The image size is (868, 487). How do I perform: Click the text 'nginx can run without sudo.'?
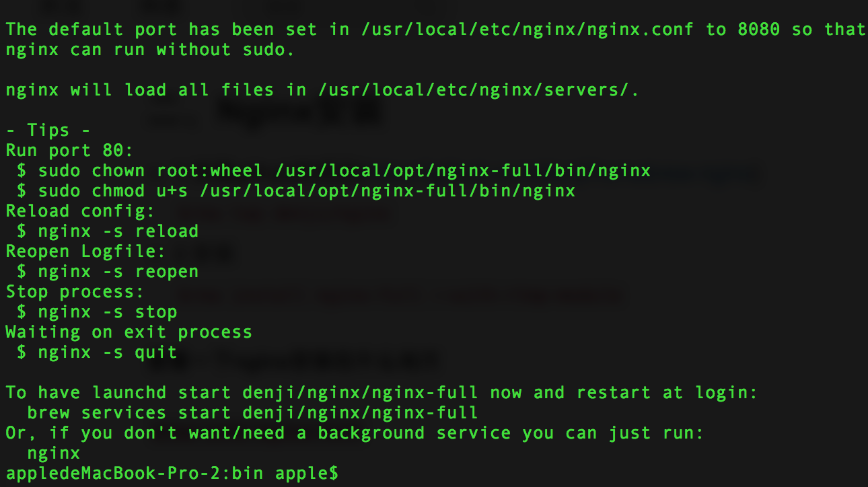point(150,50)
